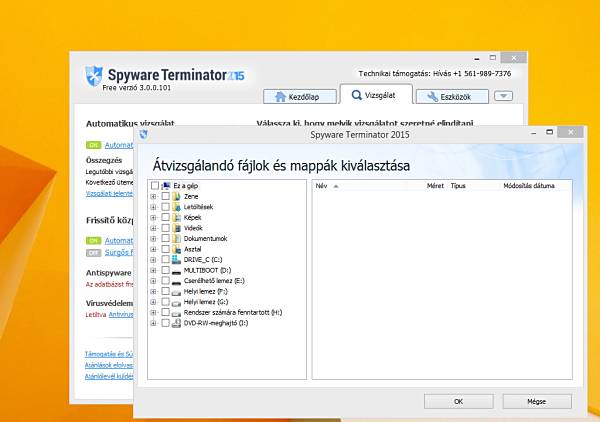This screenshot has width=600, height=422.
Task: Click the Dokumentumok folder icon
Action: coord(176,238)
